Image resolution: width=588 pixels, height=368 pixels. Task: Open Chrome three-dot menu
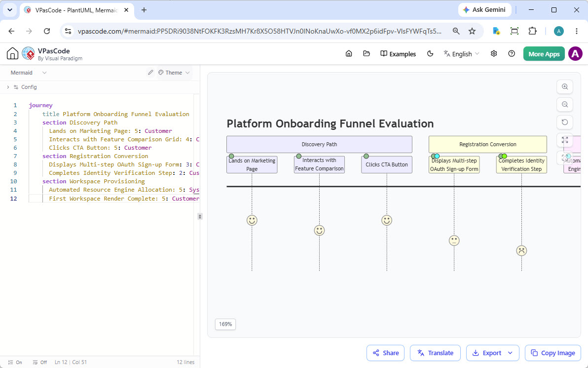(577, 31)
